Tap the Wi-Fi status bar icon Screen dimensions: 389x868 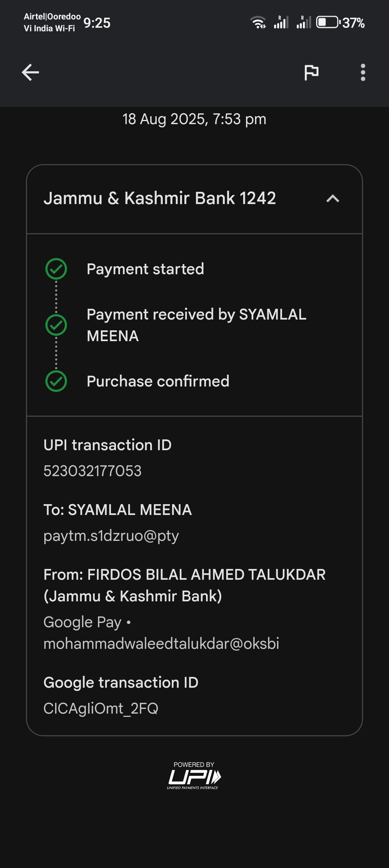click(x=258, y=23)
